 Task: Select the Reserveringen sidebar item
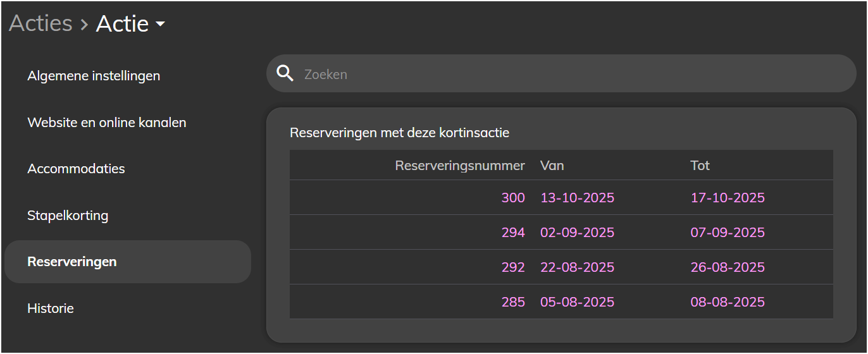pyautogui.click(x=128, y=262)
